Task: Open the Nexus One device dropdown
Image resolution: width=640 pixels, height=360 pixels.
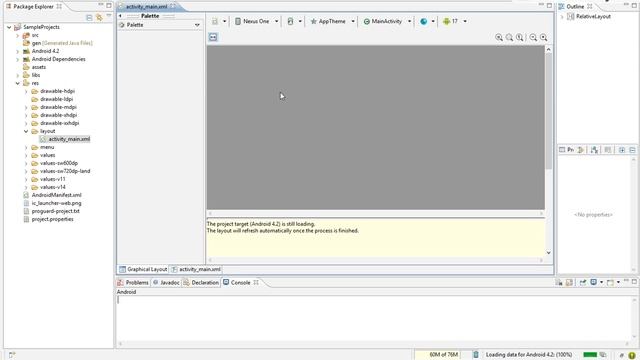Action: click(x=276, y=21)
